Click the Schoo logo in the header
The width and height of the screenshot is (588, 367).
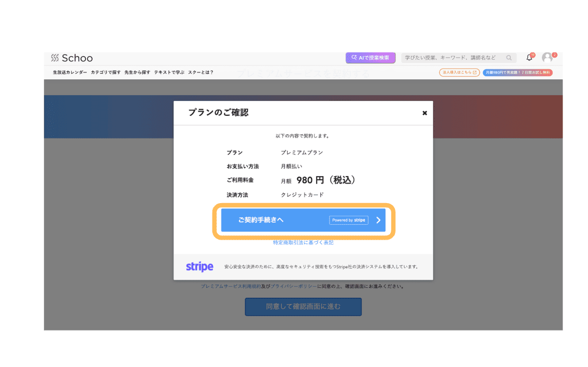(72, 58)
